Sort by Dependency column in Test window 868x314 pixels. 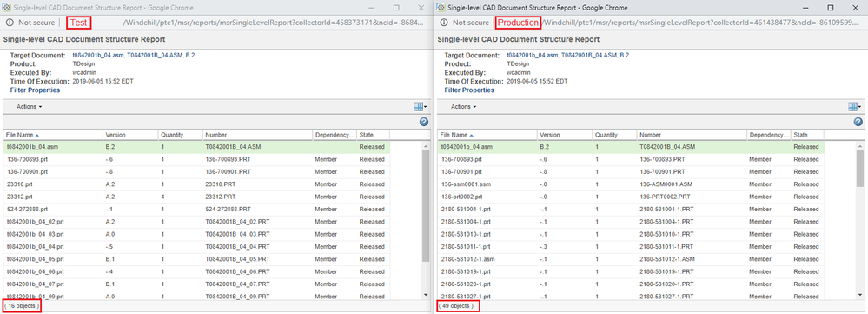335,135
